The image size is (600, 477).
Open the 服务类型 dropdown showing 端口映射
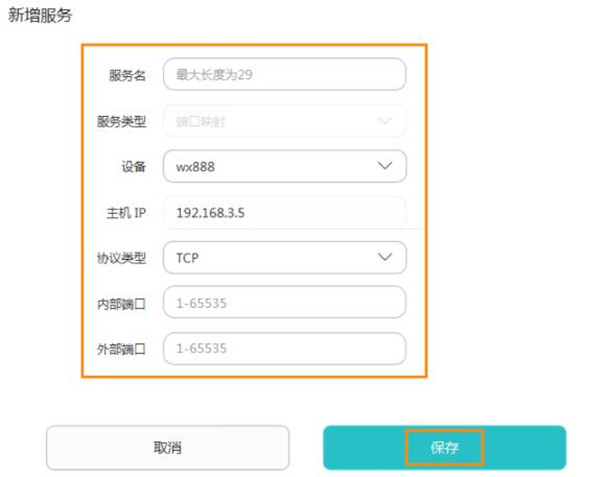270,121
